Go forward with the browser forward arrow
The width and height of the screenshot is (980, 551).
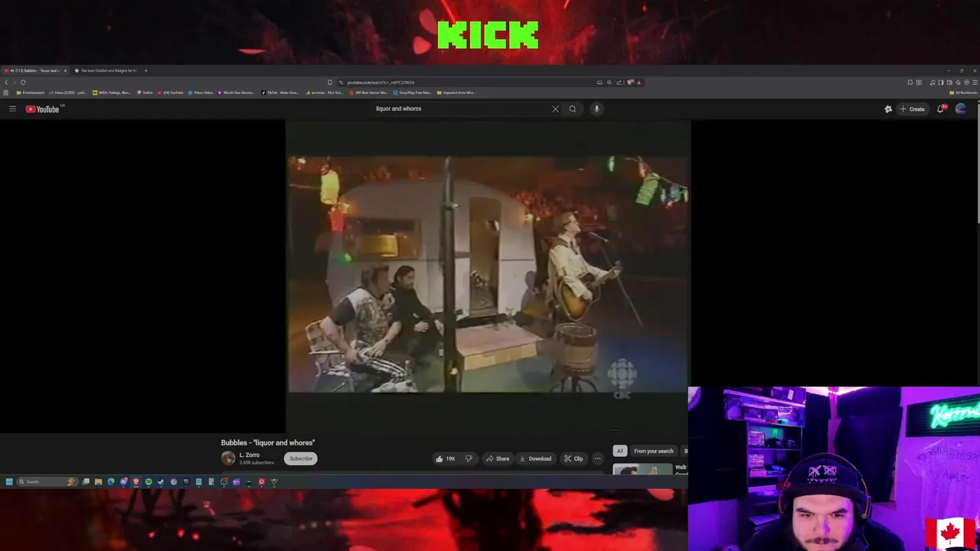point(15,82)
